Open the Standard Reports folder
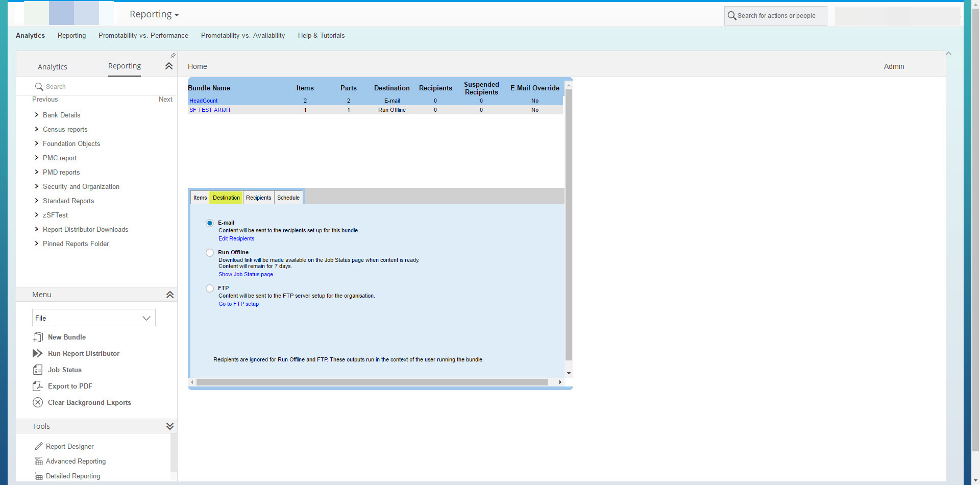 (68, 201)
